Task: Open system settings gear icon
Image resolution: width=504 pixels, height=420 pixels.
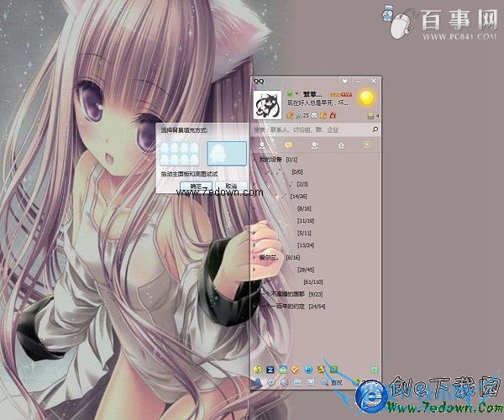Action: click(271, 382)
